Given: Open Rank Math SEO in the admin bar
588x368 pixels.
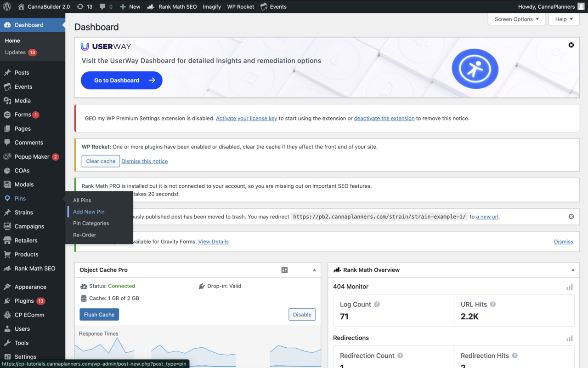Looking at the screenshot, I should (172, 6).
